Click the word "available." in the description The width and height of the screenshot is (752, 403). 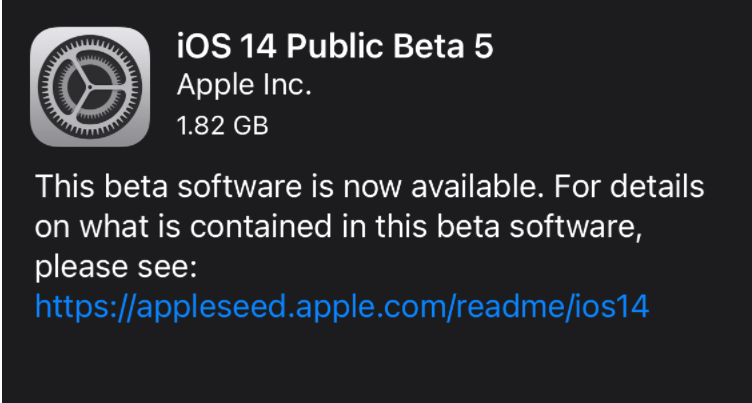(x=479, y=187)
